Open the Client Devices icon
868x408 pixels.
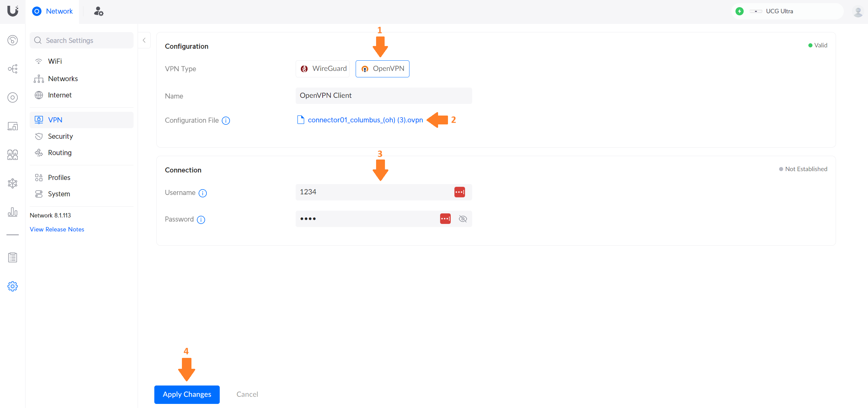click(13, 126)
